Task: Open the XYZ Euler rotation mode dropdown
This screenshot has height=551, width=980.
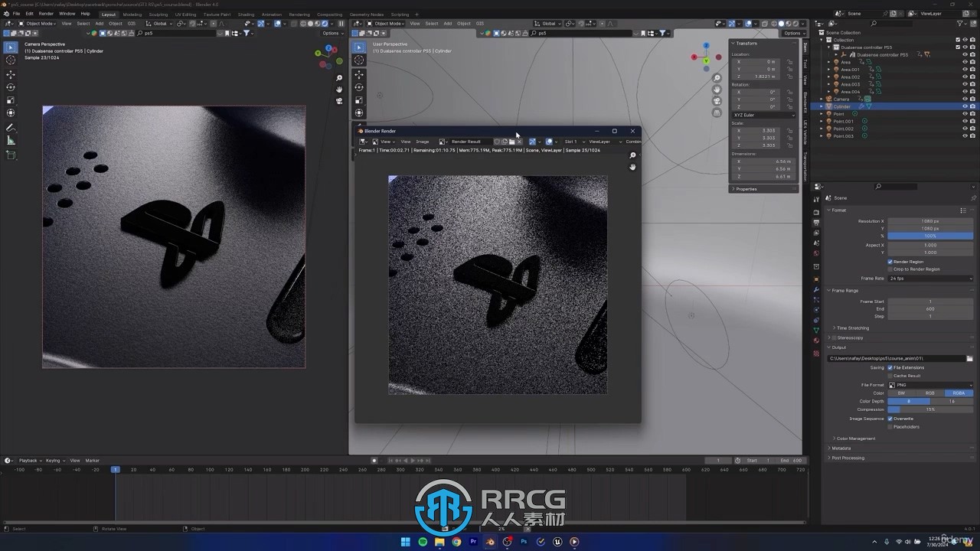Action: click(x=763, y=115)
